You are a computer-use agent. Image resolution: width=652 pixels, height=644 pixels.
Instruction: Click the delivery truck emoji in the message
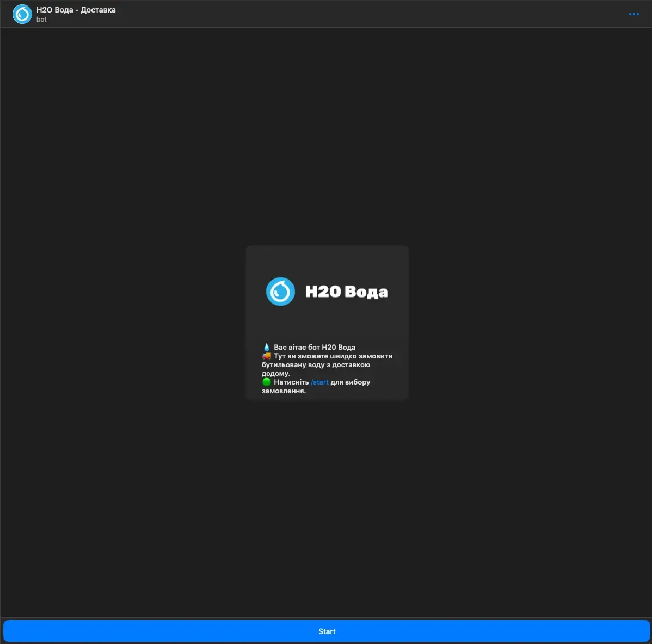266,356
